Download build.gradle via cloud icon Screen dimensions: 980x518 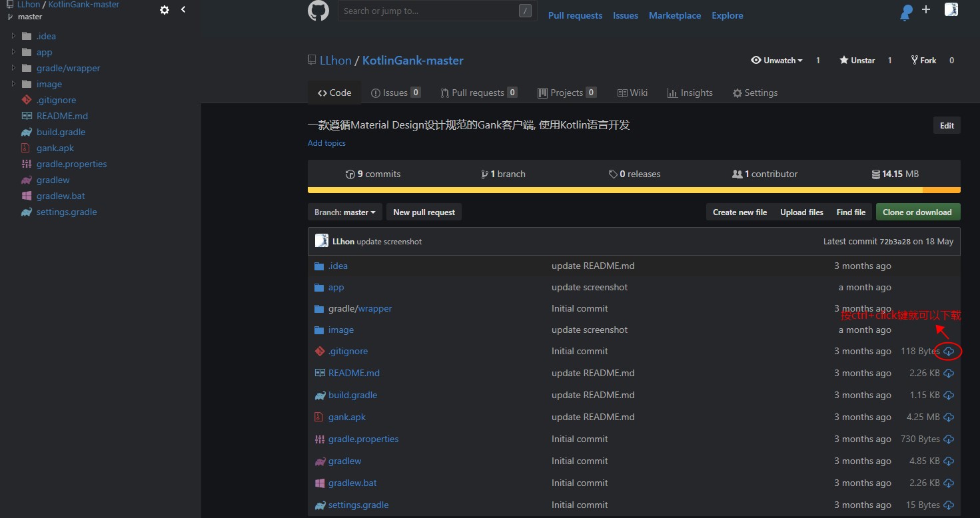pyautogui.click(x=949, y=395)
